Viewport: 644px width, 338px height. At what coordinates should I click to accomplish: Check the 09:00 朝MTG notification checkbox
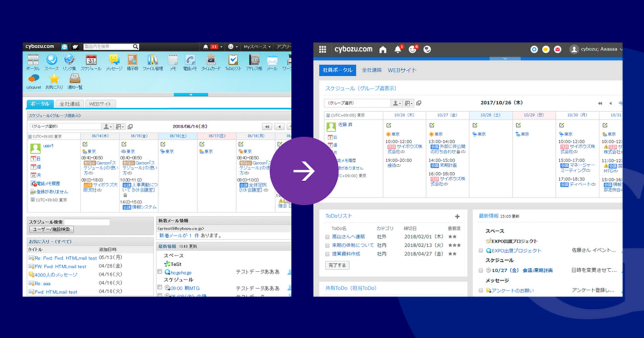pyautogui.click(x=160, y=288)
